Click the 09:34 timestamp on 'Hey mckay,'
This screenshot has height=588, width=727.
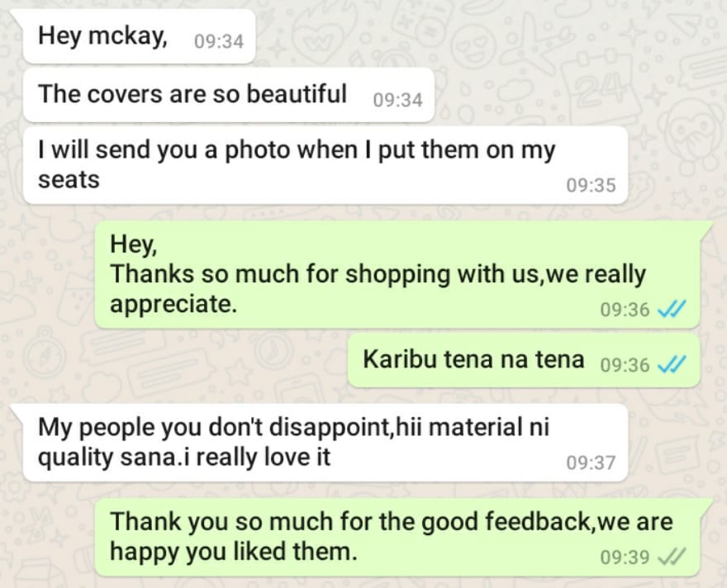[219, 41]
